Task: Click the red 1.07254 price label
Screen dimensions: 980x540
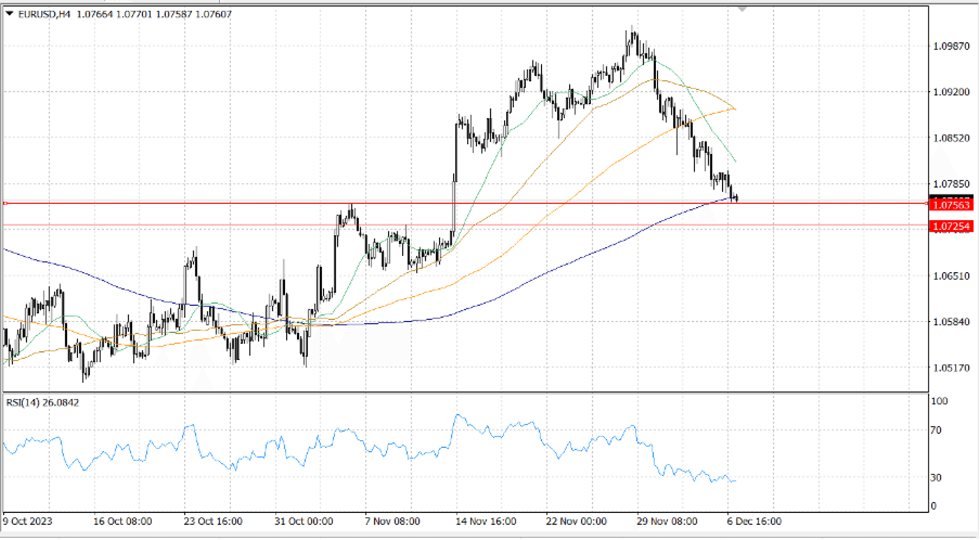Action: coord(951,226)
